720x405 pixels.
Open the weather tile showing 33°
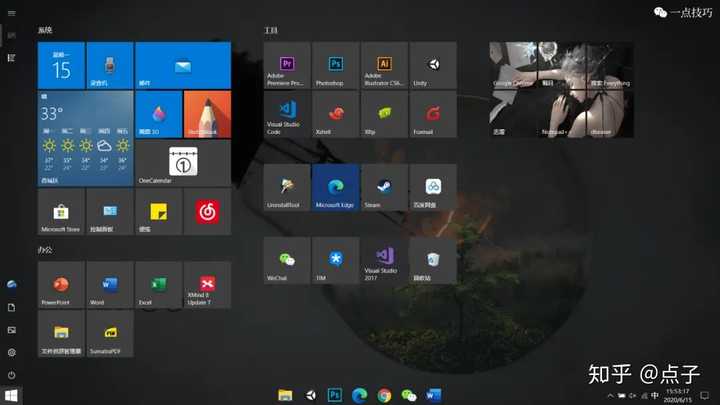pyautogui.click(x=85, y=138)
